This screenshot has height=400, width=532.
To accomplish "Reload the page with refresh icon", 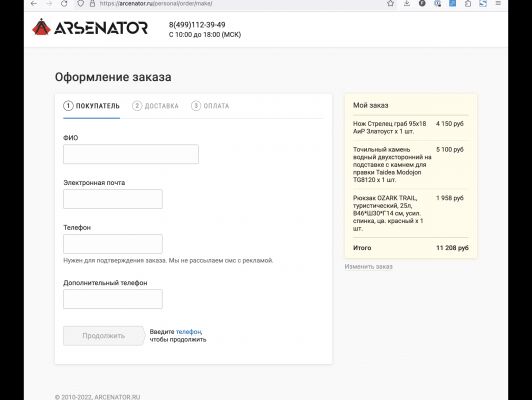I will coord(64,3).
